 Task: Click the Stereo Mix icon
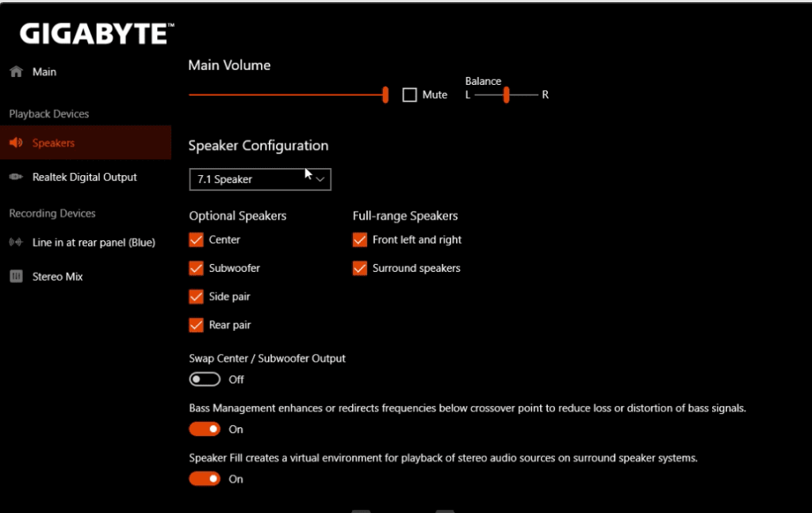(x=16, y=276)
